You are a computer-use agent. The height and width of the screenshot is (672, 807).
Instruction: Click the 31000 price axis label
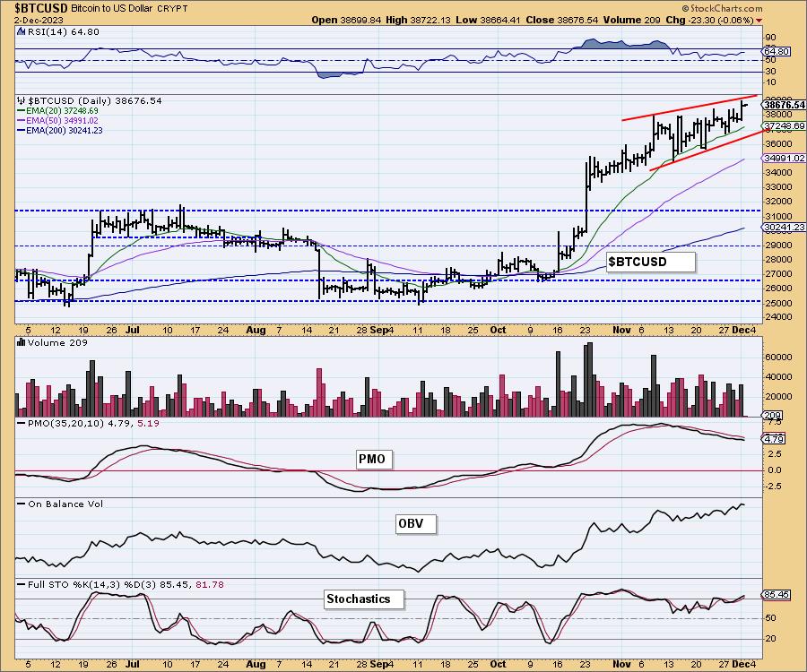(x=778, y=217)
